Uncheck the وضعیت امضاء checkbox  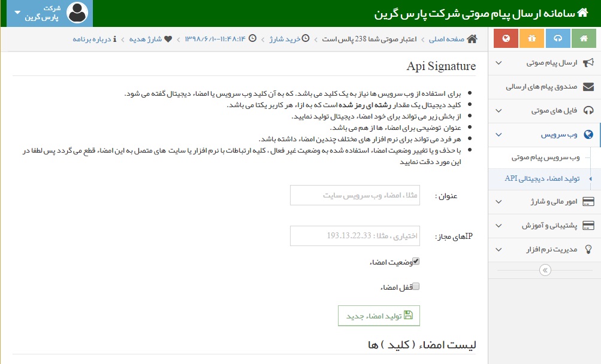415,260
